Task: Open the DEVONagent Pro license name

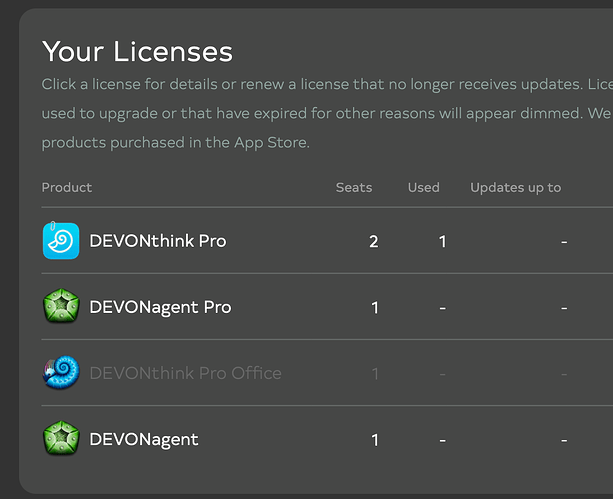Action: (x=160, y=307)
